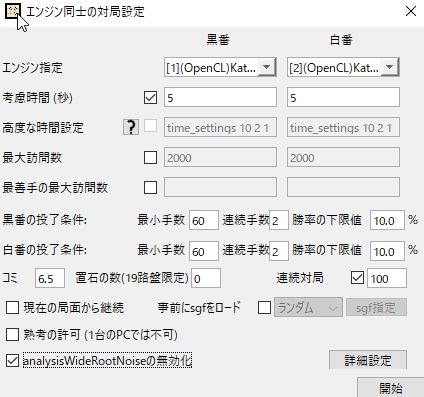Click 連続対局 count field showing 100
This screenshot has height=397, width=424.
click(387, 278)
